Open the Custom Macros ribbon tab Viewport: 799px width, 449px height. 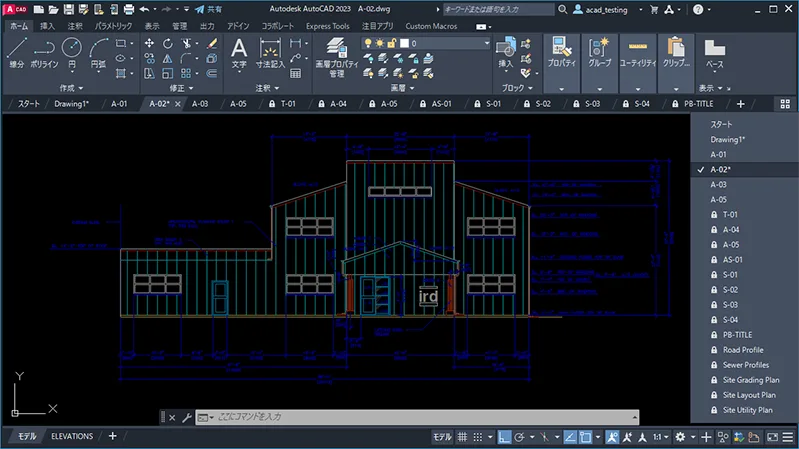(x=431, y=26)
